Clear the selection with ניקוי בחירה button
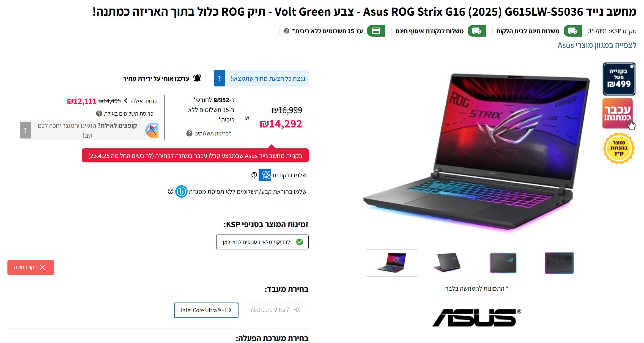The height and width of the screenshot is (343, 644). (x=31, y=267)
